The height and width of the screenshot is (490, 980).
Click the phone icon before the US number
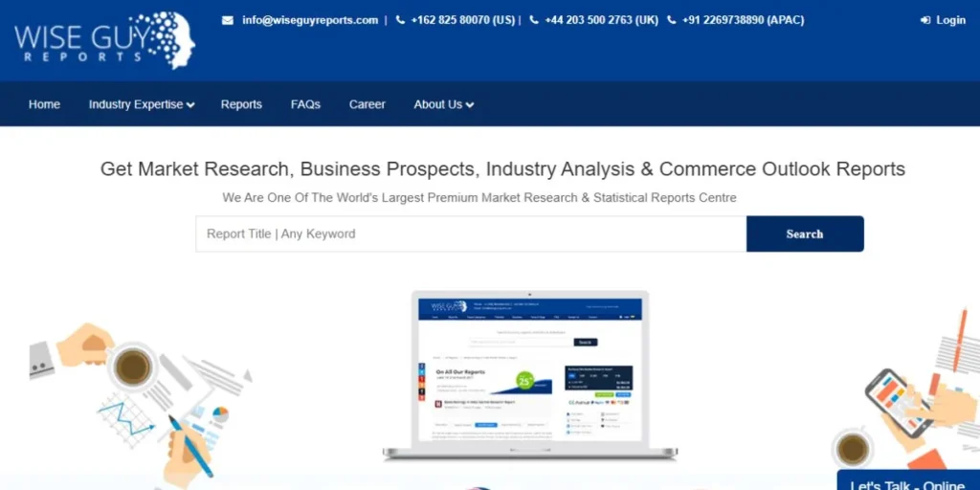tap(401, 20)
